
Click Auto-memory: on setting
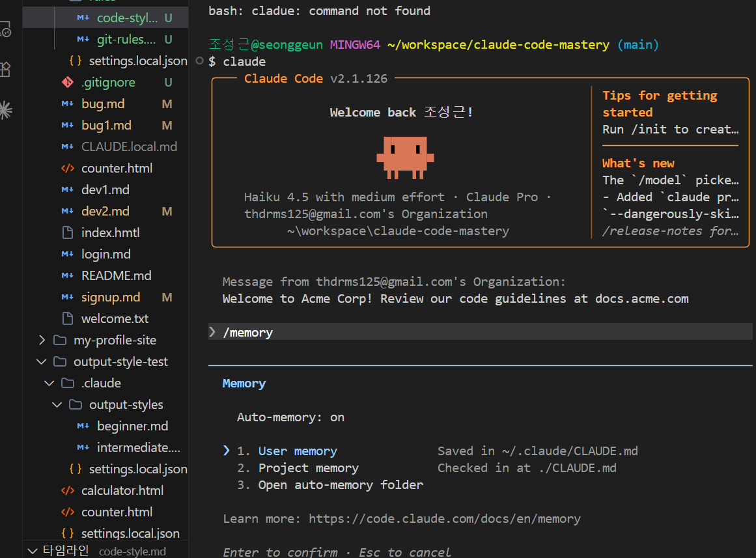(290, 417)
